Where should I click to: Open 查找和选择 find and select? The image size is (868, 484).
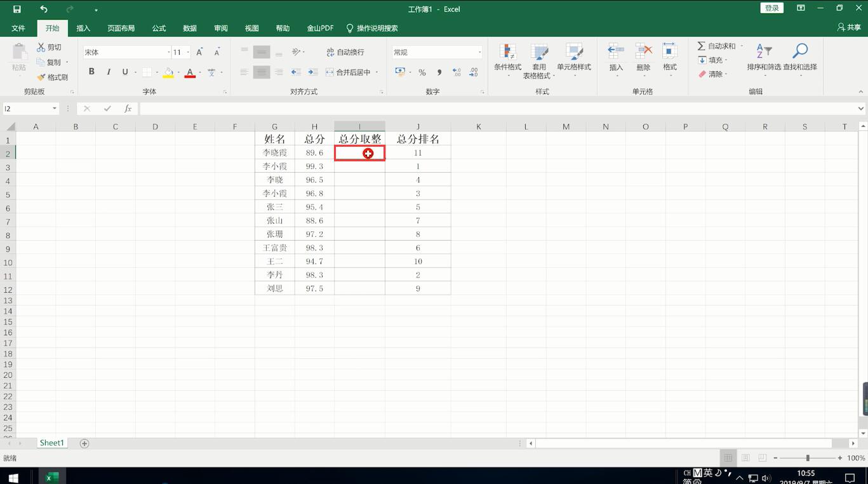(800, 61)
